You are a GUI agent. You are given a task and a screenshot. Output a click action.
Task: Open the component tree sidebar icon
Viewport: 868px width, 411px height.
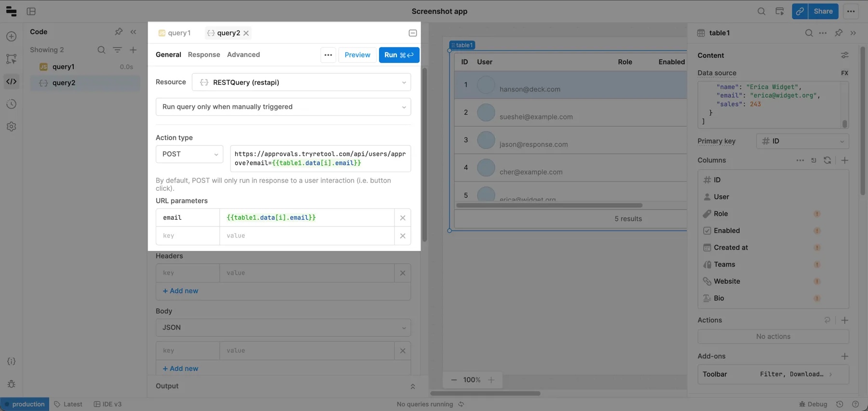tap(12, 59)
